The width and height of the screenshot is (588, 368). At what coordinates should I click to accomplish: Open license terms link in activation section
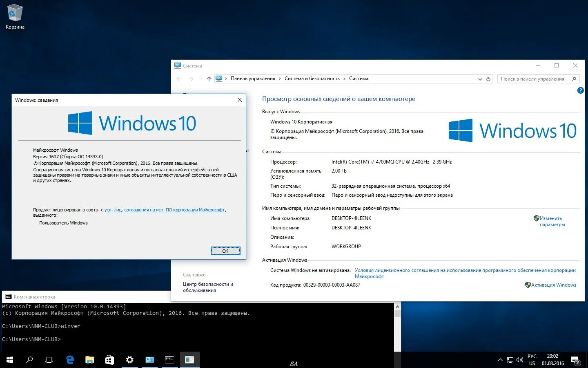(465, 273)
